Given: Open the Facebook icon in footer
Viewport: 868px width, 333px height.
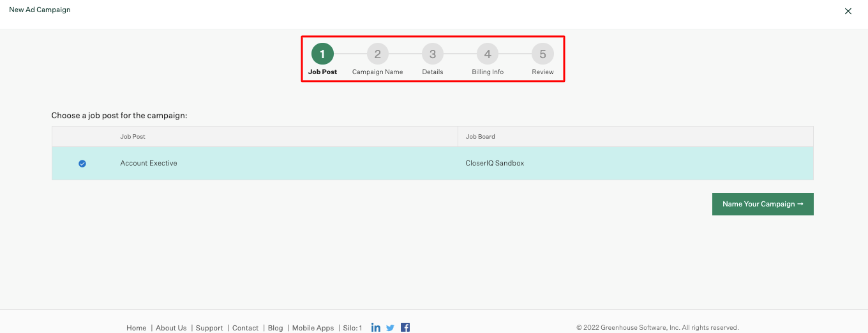Looking at the screenshot, I should click(405, 328).
